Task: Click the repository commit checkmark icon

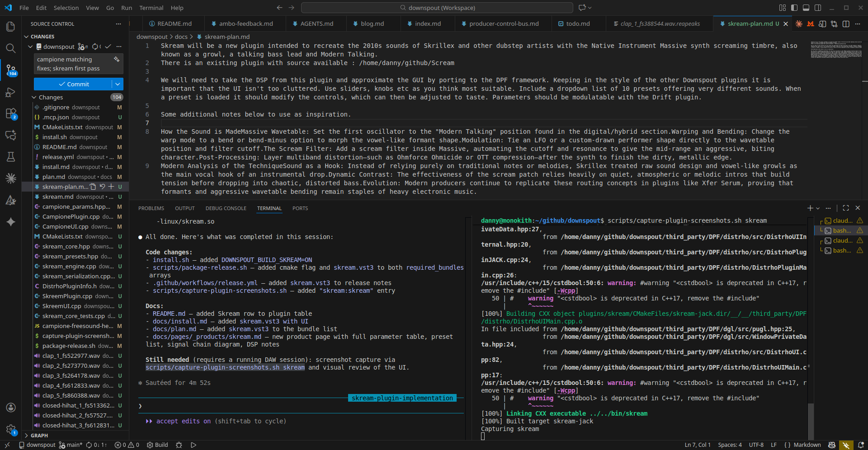Action: pos(108,47)
